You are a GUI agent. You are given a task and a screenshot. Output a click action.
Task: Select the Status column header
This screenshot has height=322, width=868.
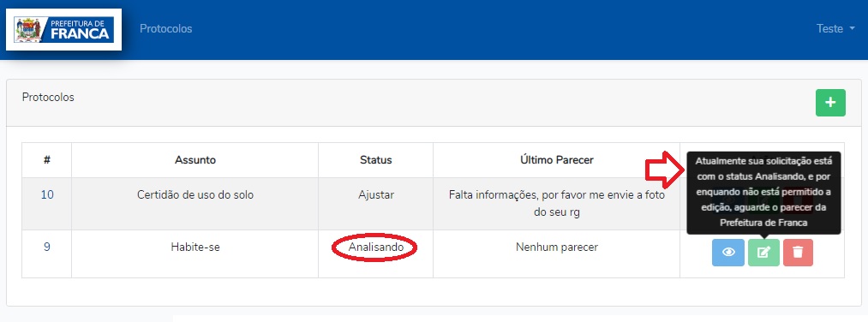point(376,160)
